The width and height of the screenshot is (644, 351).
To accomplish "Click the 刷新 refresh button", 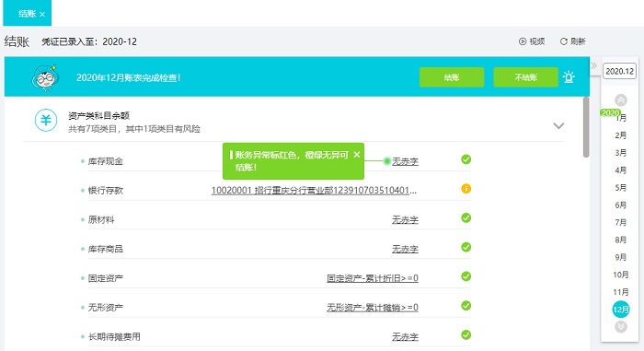I will point(572,41).
